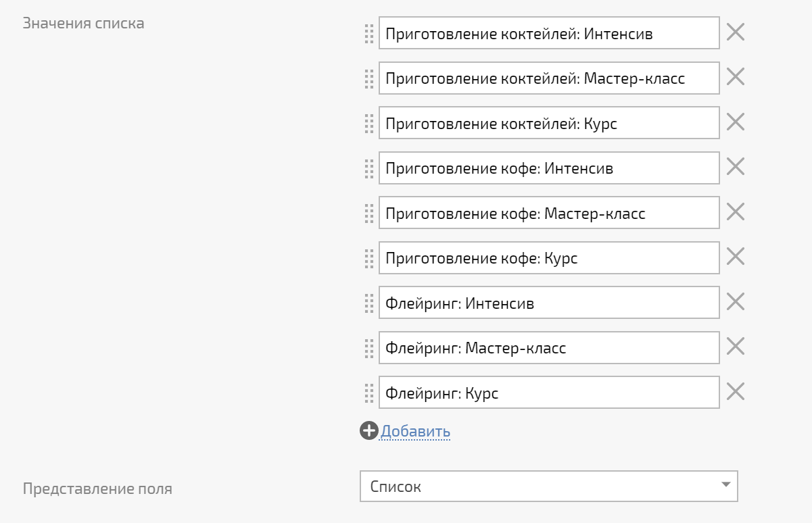Remove the 'Приготовление кофе: Мастер-класс' item
Viewport: 812px width, 523px height.
pos(735,212)
